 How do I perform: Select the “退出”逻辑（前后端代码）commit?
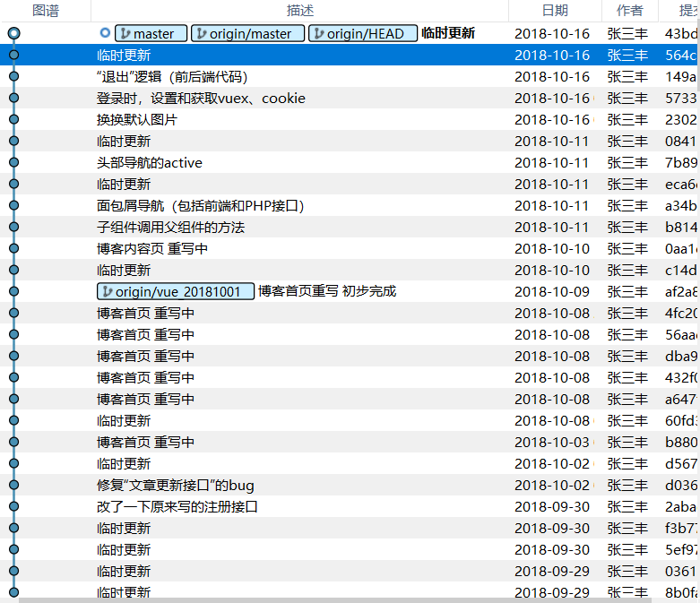pyautogui.click(x=172, y=76)
